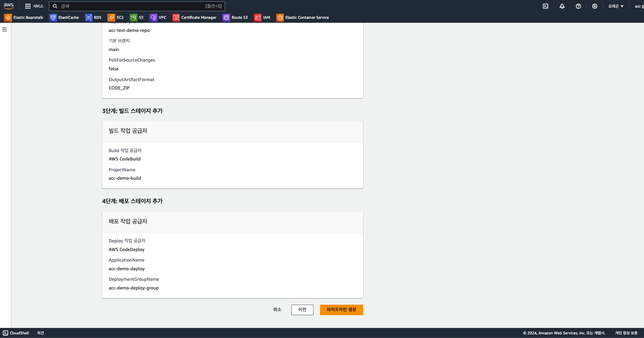Open CloudShell in the footer

click(16, 333)
